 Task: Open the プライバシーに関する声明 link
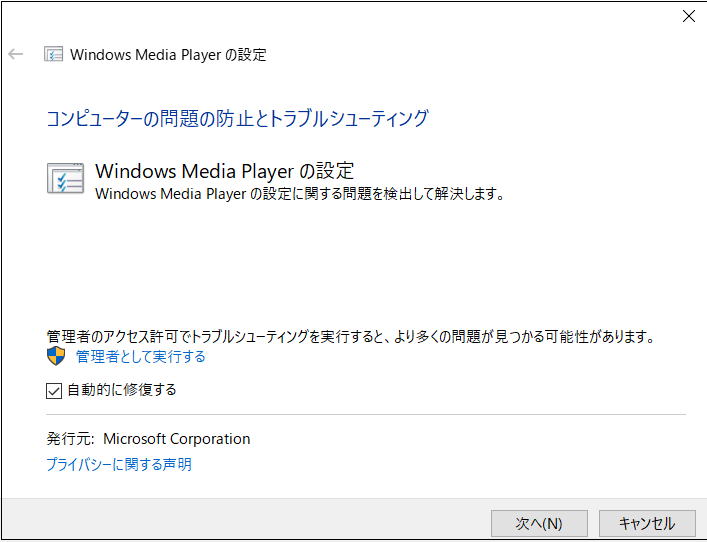click(119, 464)
